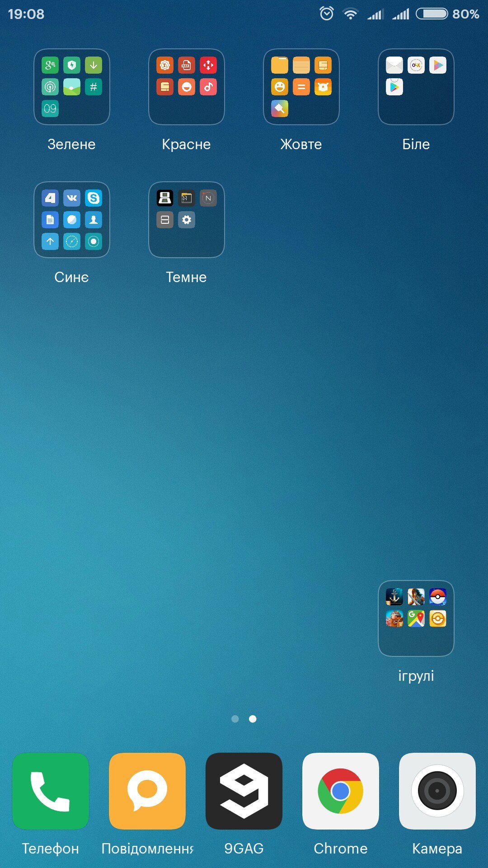Tap the Pokémon GO icon in ігрулі folder

click(x=437, y=597)
